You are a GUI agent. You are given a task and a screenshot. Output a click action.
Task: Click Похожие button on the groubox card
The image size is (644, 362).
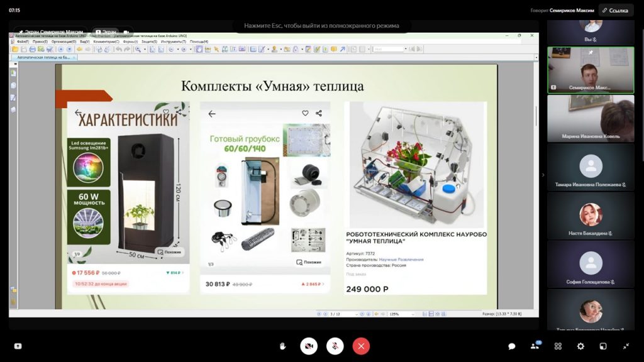coord(309,262)
